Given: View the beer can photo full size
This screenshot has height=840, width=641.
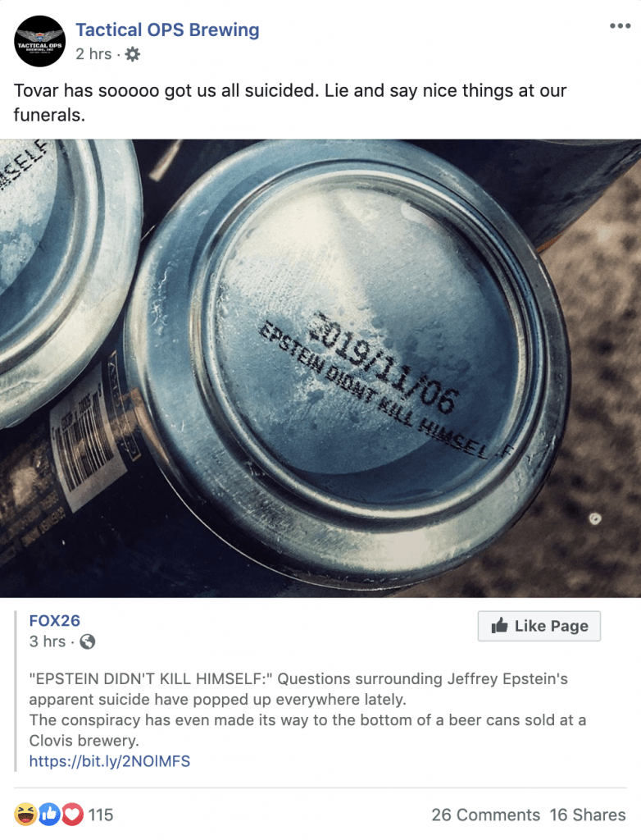Looking at the screenshot, I should click(x=320, y=368).
